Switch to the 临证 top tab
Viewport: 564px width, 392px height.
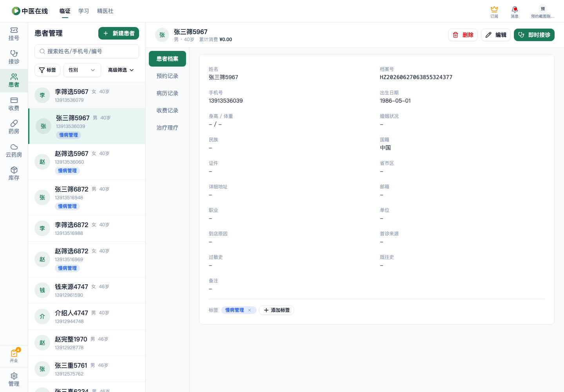point(65,11)
